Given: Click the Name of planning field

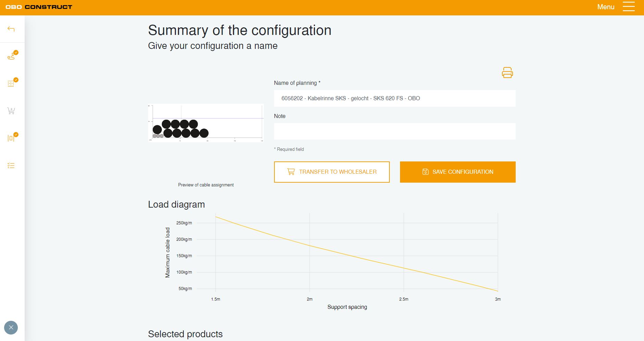Looking at the screenshot, I should tap(395, 99).
